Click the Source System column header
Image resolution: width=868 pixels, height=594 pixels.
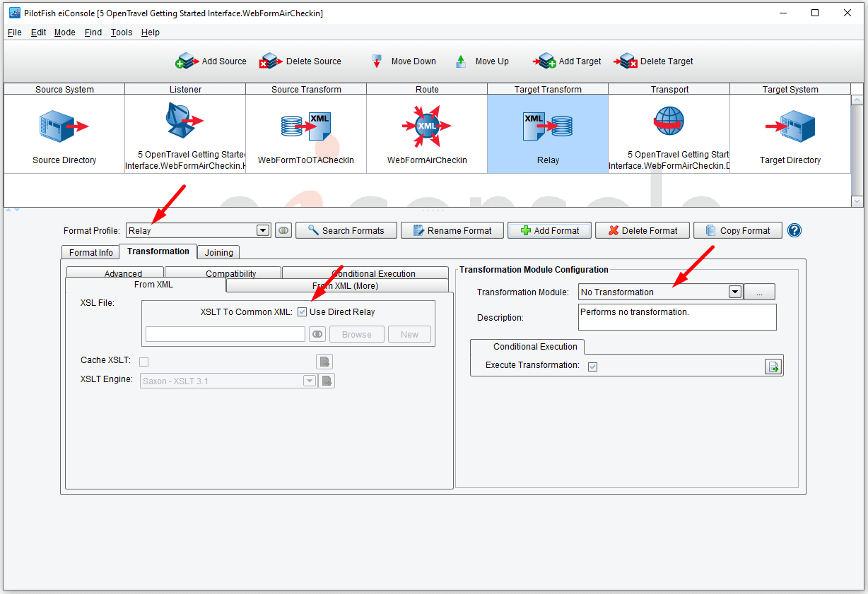(x=64, y=89)
